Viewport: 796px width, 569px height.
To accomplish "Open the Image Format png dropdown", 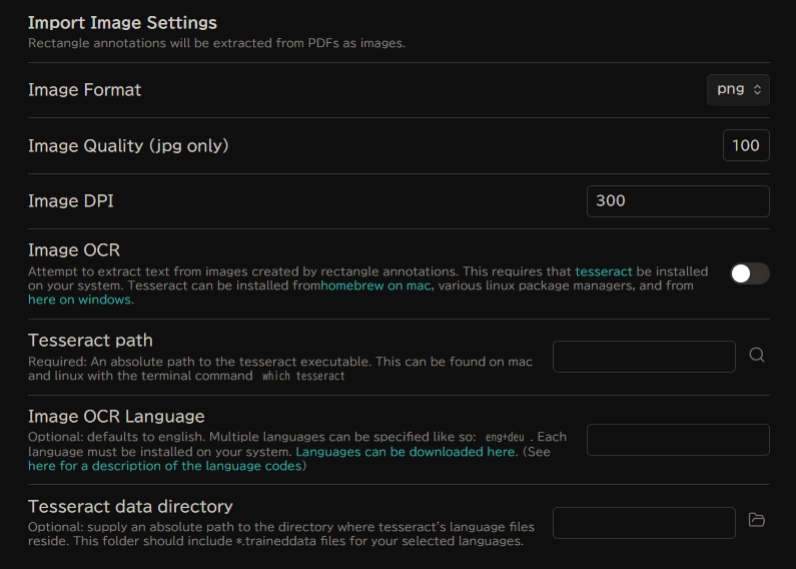I will click(x=738, y=89).
